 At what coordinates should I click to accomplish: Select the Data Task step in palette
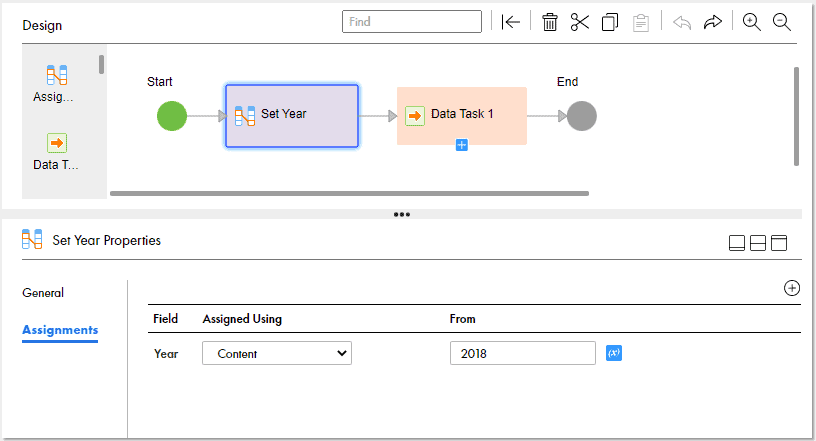(56, 152)
